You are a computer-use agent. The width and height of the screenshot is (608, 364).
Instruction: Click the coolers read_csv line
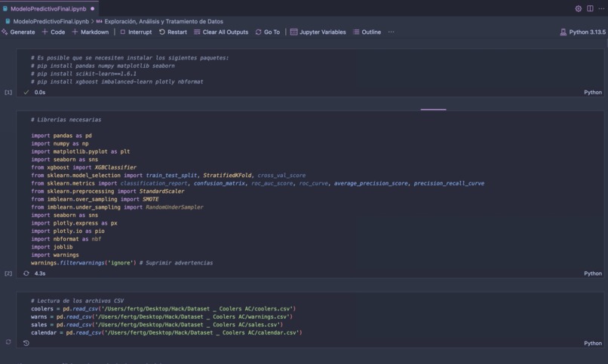163,309
